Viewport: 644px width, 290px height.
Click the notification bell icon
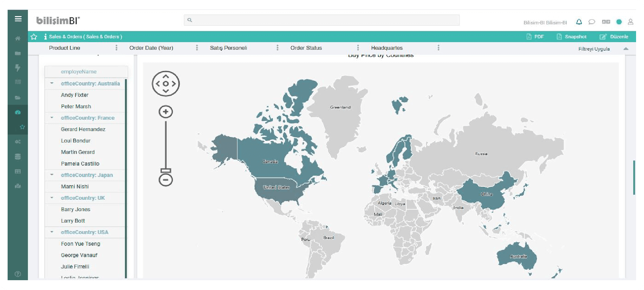click(x=579, y=22)
